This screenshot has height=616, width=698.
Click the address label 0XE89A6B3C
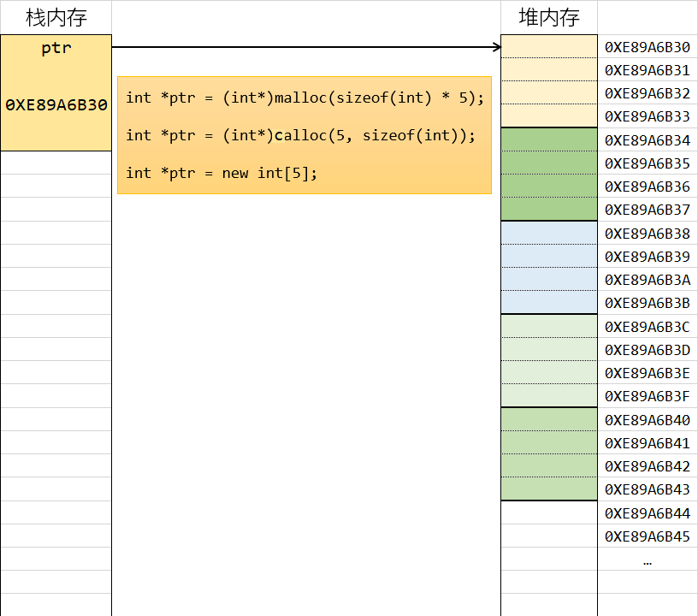point(647,327)
